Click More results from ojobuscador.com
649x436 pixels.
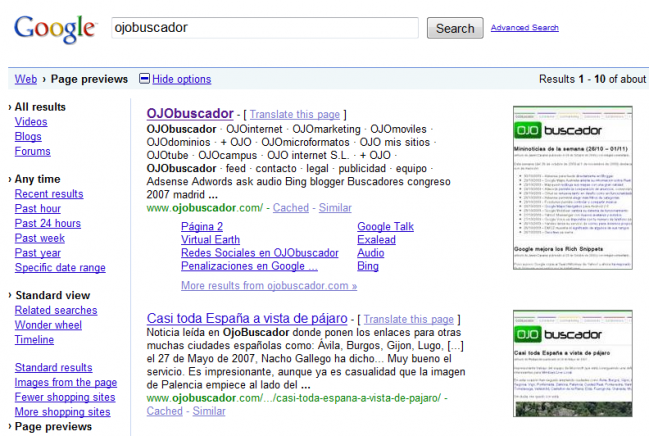[269, 285]
